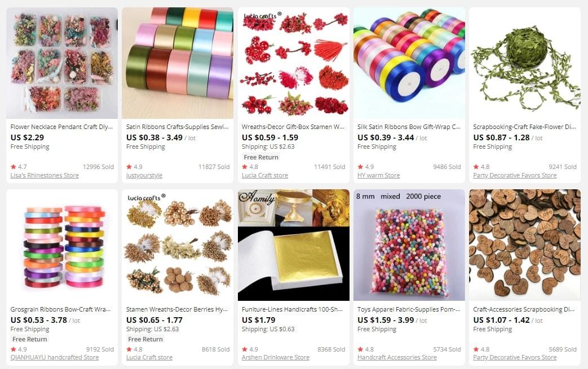Open the dried flower necklace pendant thumbnail
The width and height of the screenshot is (588, 369).
coord(62,63)
